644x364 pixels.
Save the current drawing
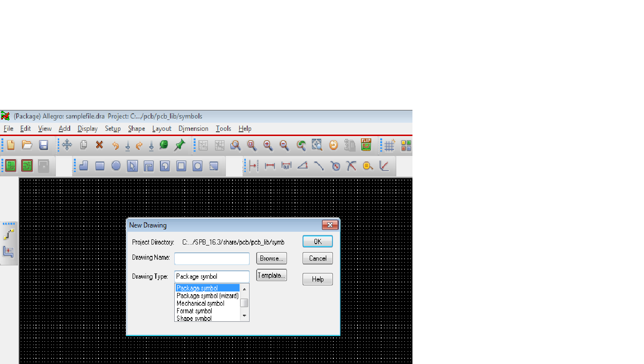coord(44,145)
